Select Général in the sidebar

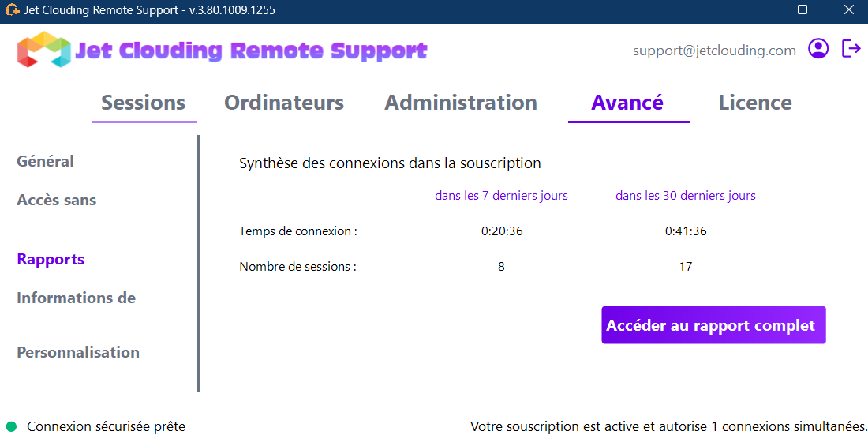46,161
